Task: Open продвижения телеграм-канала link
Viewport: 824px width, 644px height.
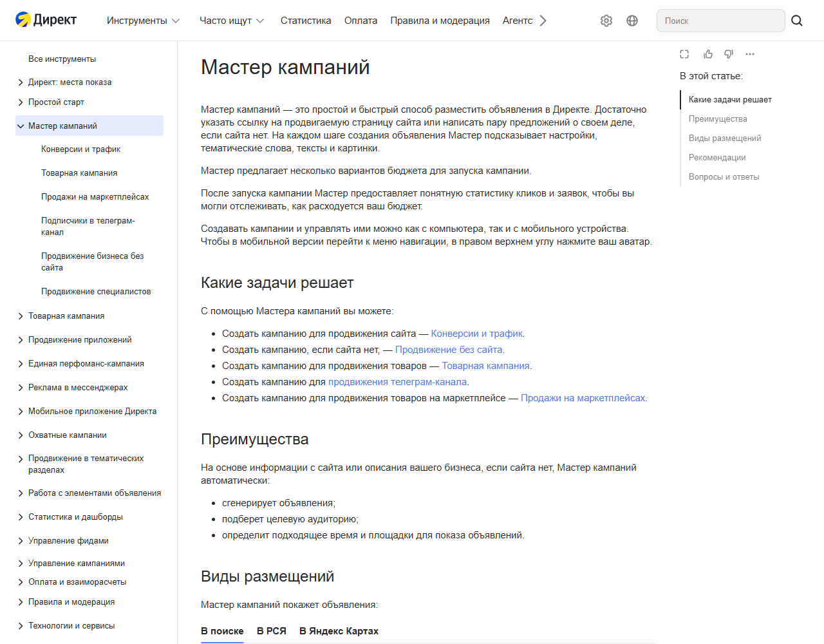Action: pyautogui.click(x=397, y=382)
